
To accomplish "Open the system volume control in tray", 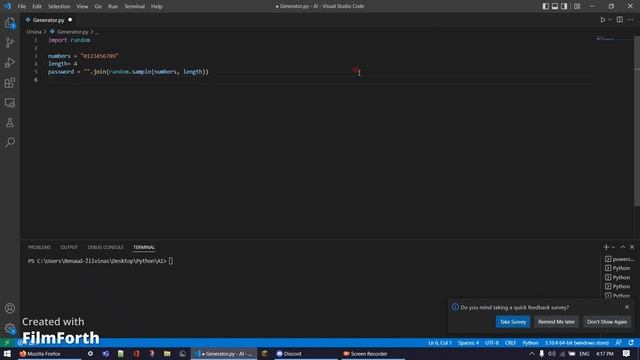I will (551, 353).
